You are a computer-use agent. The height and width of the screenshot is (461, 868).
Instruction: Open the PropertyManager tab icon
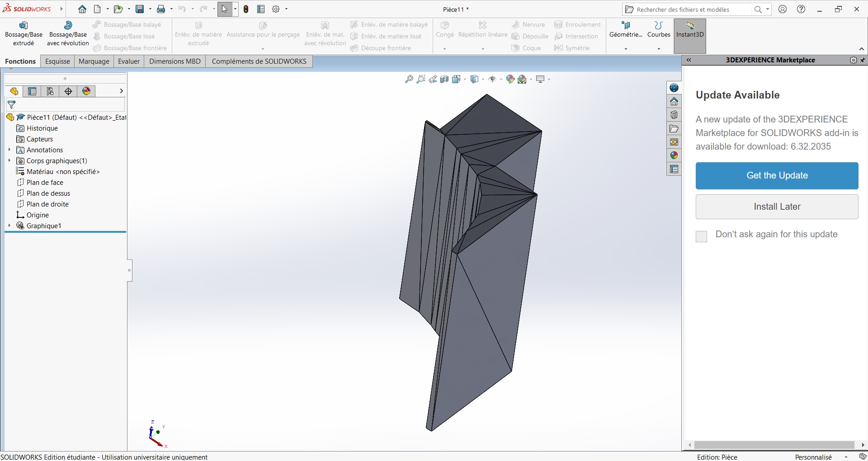32,91
